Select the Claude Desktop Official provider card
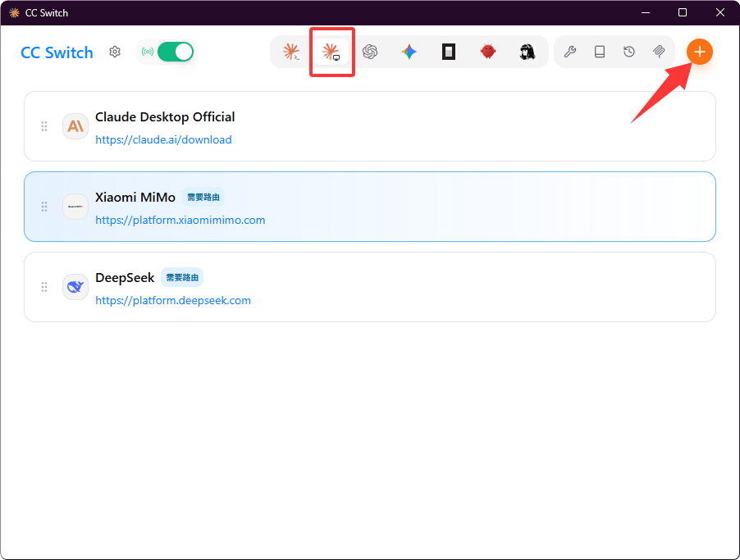This screenshot has height=560, width=740. [x=370, y=126]
